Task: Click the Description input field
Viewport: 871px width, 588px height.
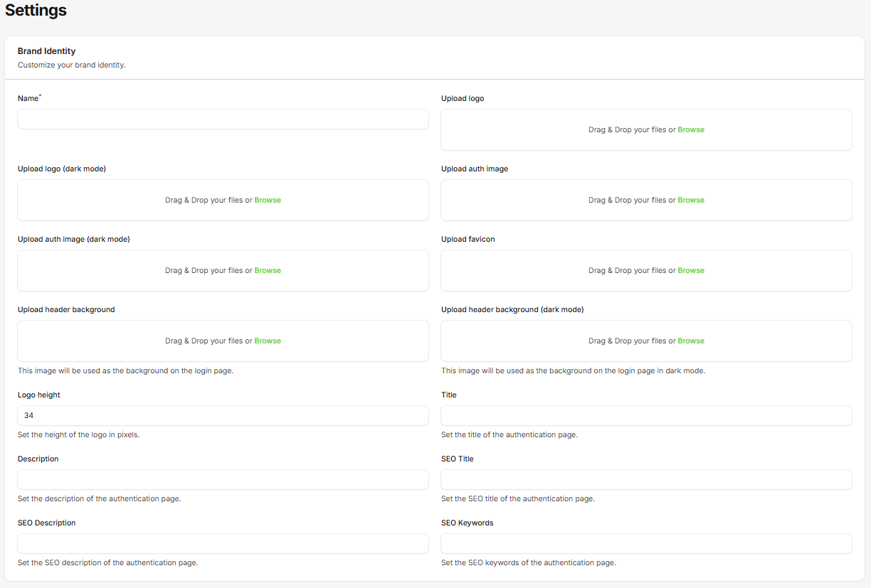Action: [223, 479]
